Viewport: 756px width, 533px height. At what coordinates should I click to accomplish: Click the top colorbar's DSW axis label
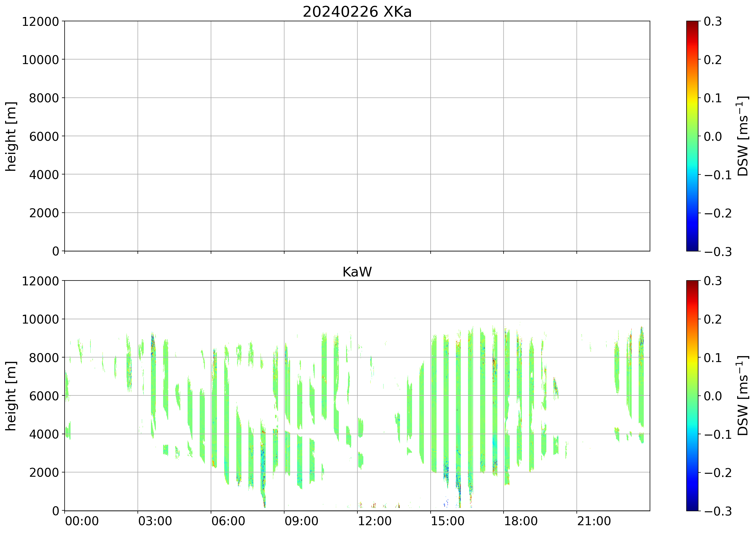743,136
